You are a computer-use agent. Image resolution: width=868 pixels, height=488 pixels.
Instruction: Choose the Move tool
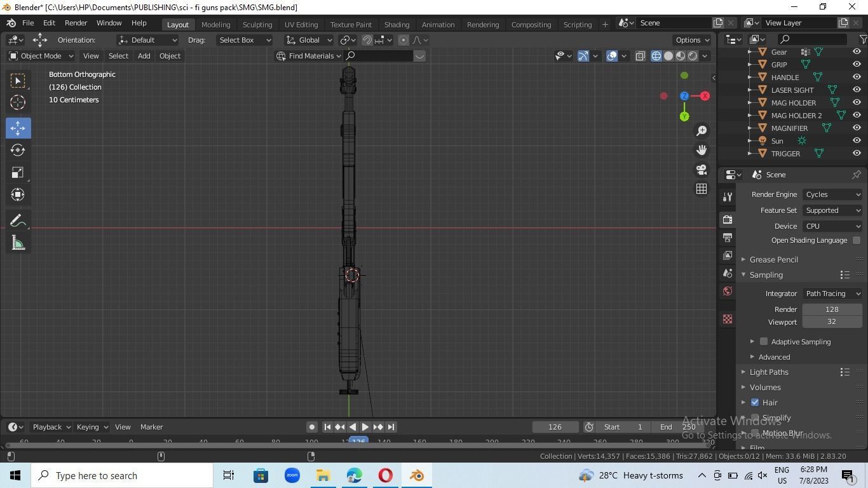(18, 128)
